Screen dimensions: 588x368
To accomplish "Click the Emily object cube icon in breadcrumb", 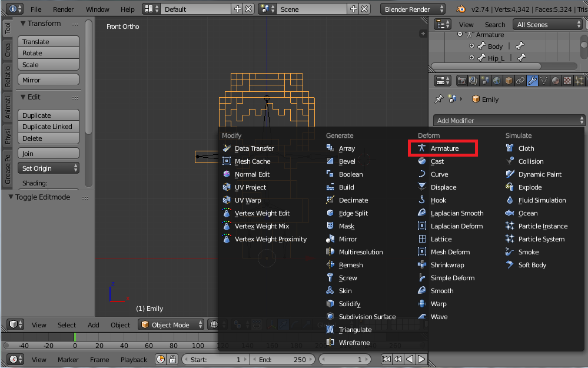I will tap(476, 99).
